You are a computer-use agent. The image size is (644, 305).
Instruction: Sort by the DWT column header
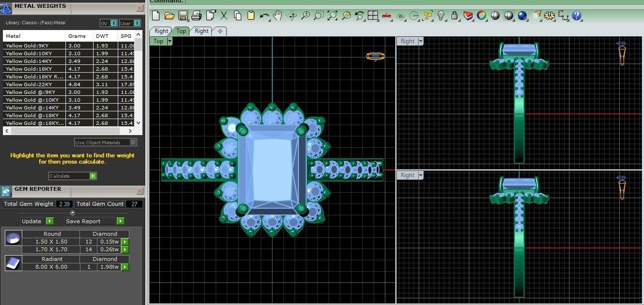pyautogui.click(x=105, y=36)
